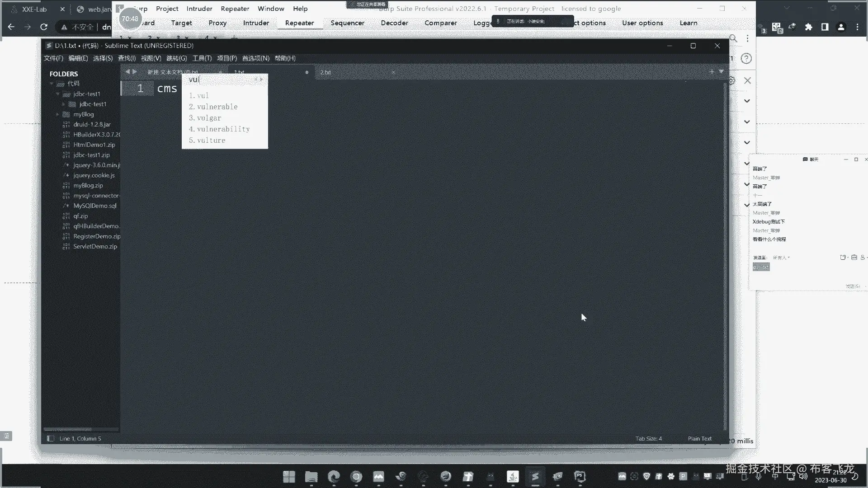Select the vulnerable candidate word
Image resolution: width=868 pixels, height=488 pixels.
[x=217, y=107]
